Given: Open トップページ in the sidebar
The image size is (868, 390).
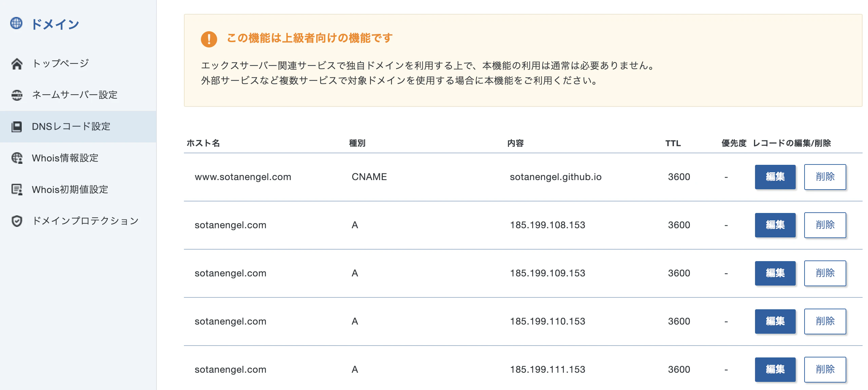Looking at the screenshot, I should pos(60,63).
